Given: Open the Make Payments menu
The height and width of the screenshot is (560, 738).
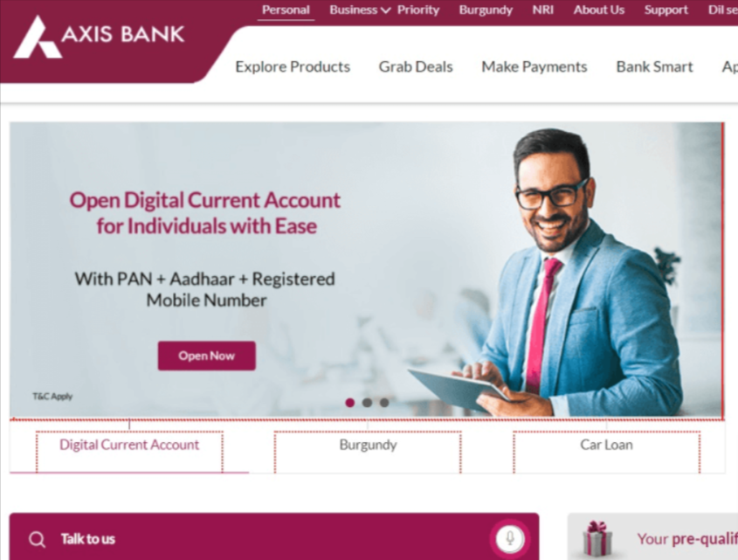Looking at the screenshot, I should coord(535,67).
